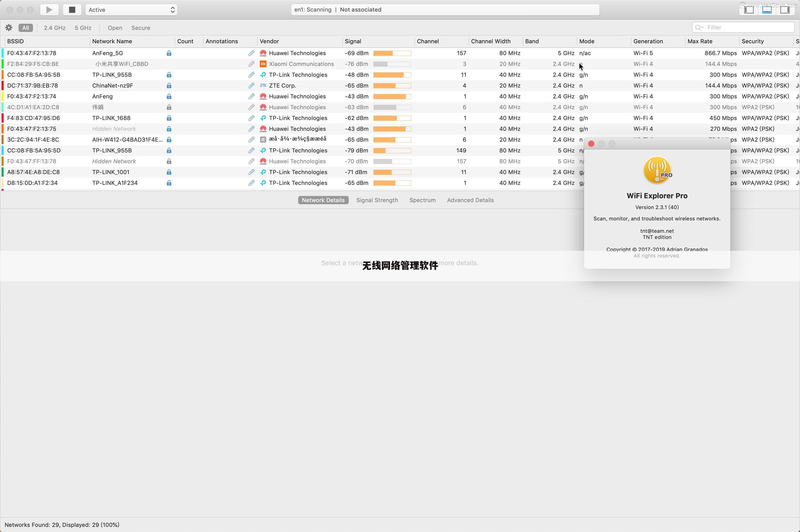This screenshot has height=532, width=800.
Task: Open the gear settings menu
Action: [9, 28]
